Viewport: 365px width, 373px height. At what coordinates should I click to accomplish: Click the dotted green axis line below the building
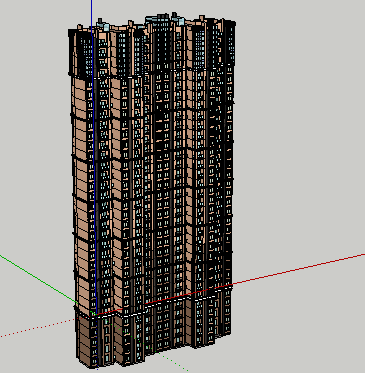coord(173,361)
